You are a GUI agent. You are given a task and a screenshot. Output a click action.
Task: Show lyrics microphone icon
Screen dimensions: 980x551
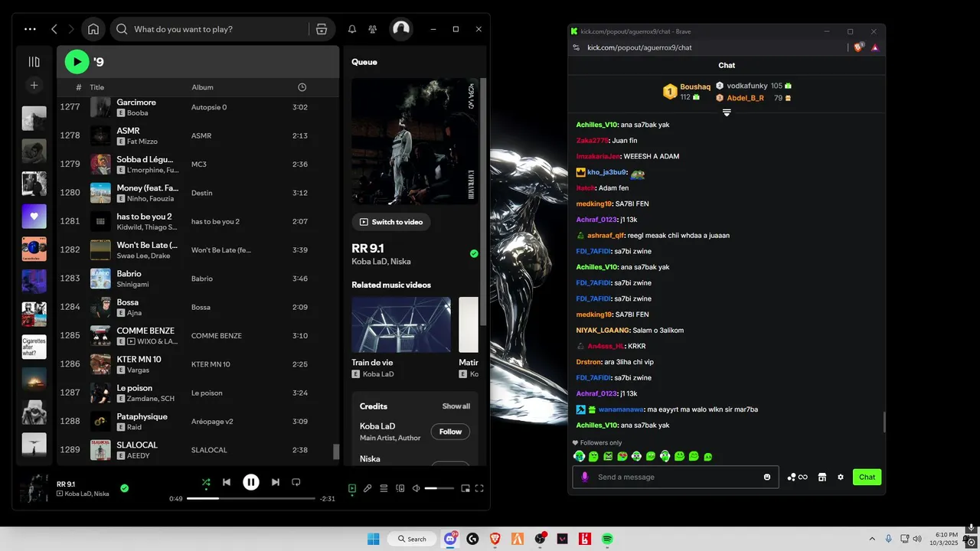(x=367, y=488)
